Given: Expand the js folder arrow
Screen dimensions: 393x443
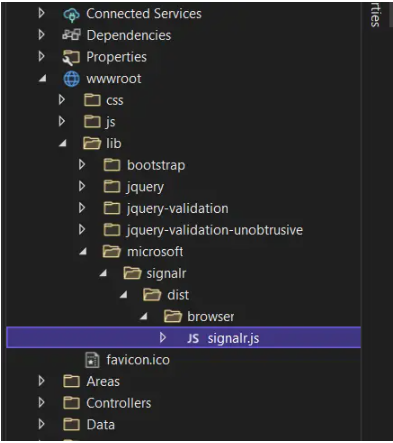Looking at the screenshot, I should click(x=62, y=121).
